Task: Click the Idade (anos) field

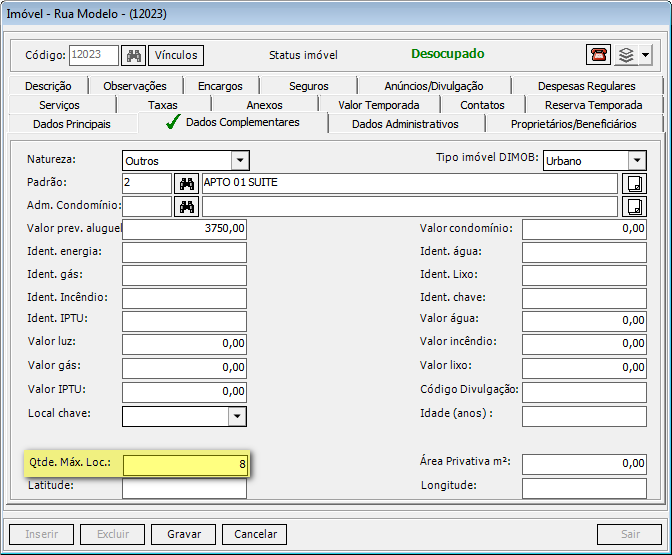Action: [584, 417]
